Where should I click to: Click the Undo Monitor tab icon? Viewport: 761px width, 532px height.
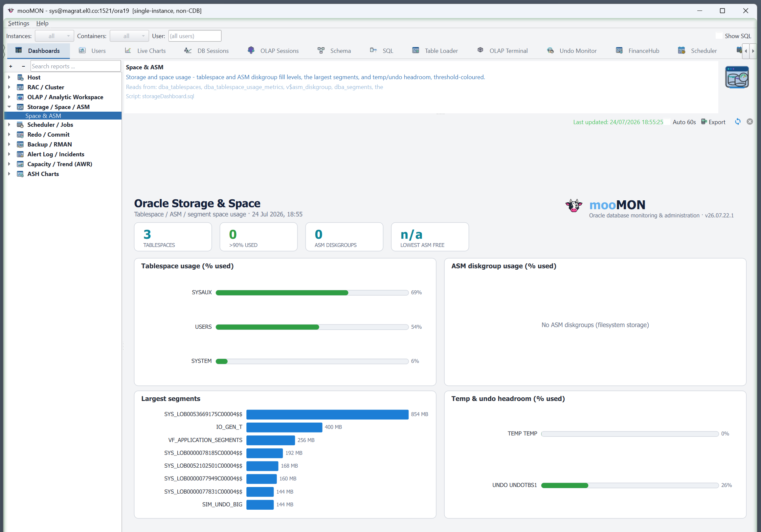[x=550, y=50]
